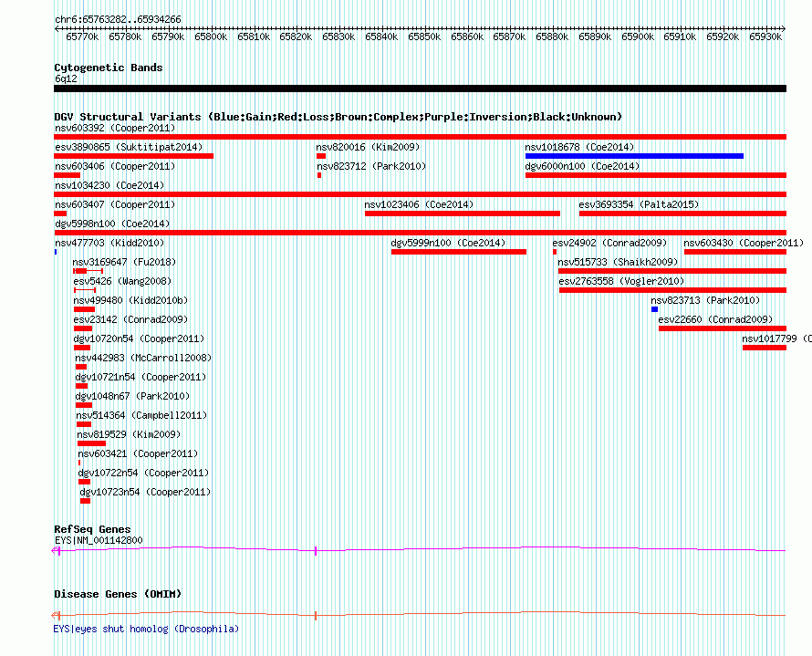Click the nsv603392 Cooper2011 variant label
This screenshot has width=812, height=656.
(115, 128)
